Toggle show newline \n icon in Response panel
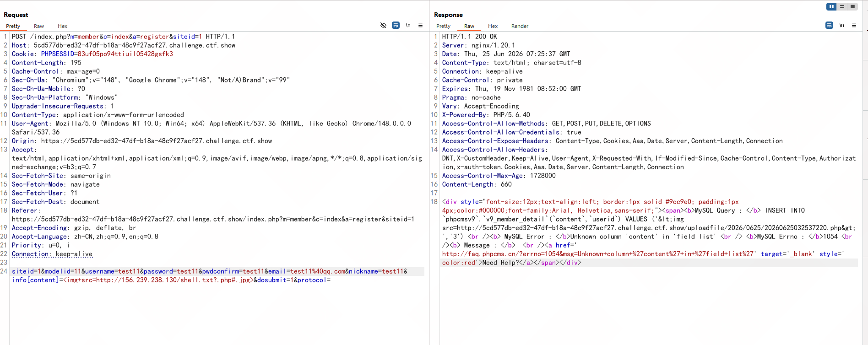The height and width of the screenshot is (345, 868). pyautogui.click(x=841, y=25)
